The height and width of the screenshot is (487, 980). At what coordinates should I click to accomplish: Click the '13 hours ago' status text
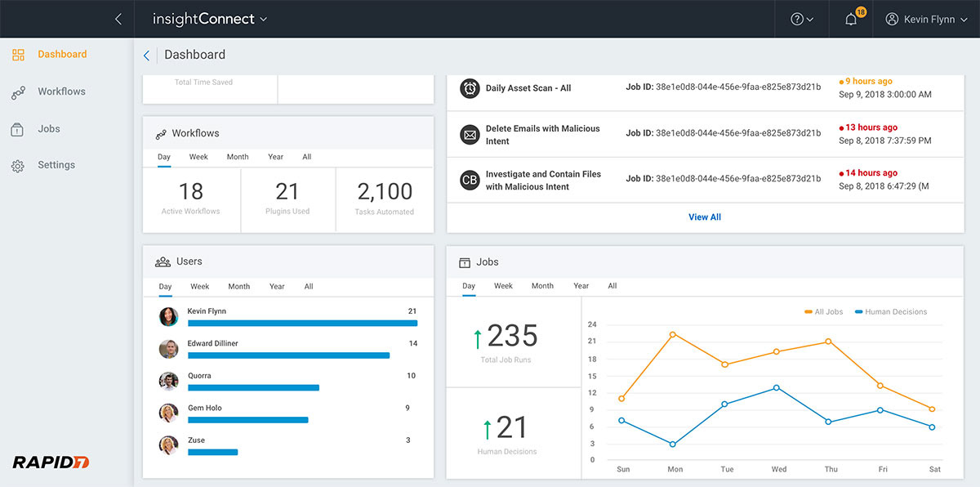871,127
